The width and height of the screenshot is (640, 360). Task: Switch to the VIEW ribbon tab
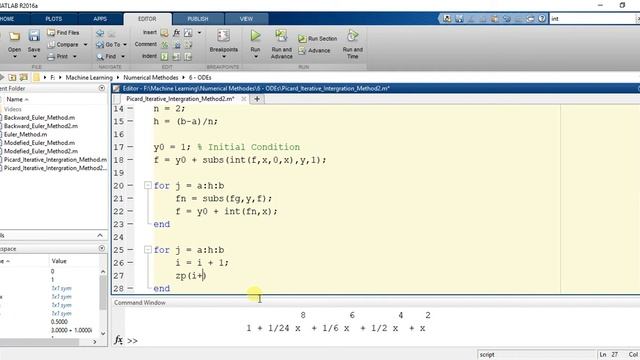click(246, 19)
